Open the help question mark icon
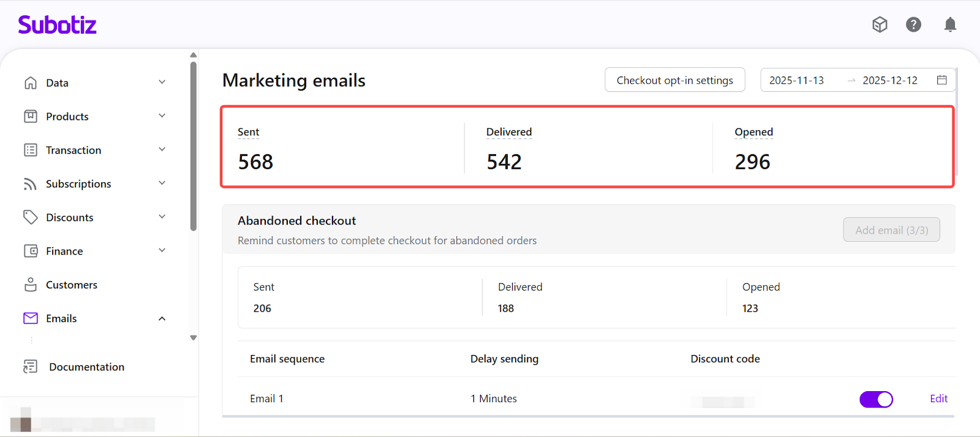Screen dimensions: 980x437 pyautogui.click(x=913, y=24)
